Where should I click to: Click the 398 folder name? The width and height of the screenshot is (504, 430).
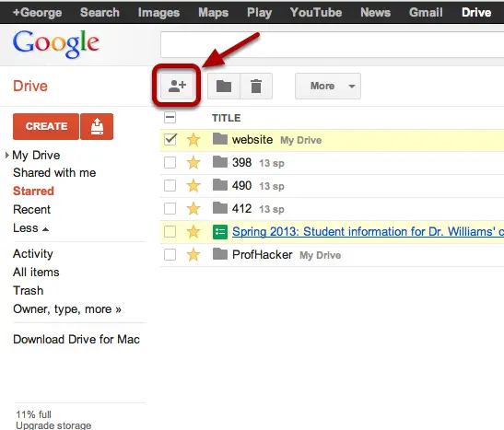[x=242, y=162]
